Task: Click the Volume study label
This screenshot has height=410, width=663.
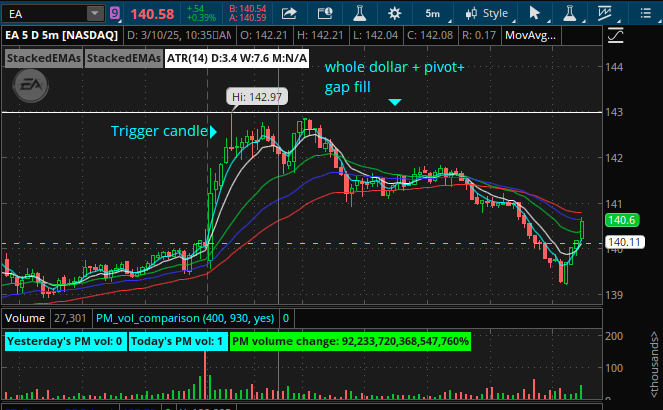Action: (25, 318)
